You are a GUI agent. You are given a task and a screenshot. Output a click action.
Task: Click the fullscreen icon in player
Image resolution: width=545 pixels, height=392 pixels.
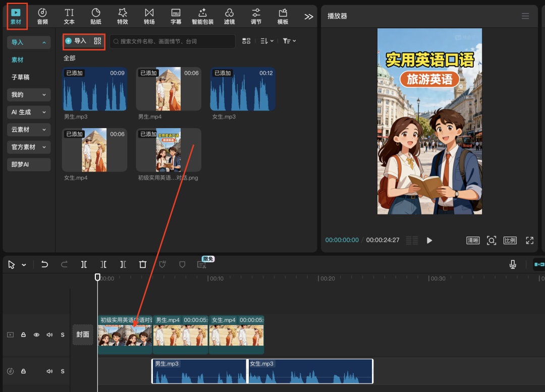(529, 241)
